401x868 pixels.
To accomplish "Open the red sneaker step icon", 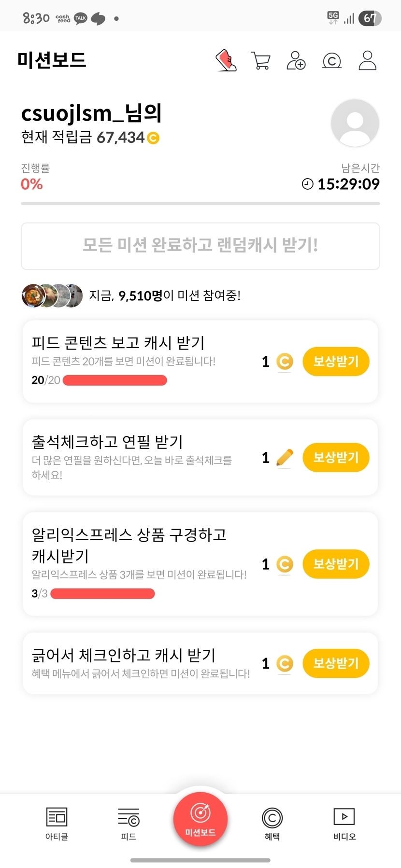I will tap(226, 61).
